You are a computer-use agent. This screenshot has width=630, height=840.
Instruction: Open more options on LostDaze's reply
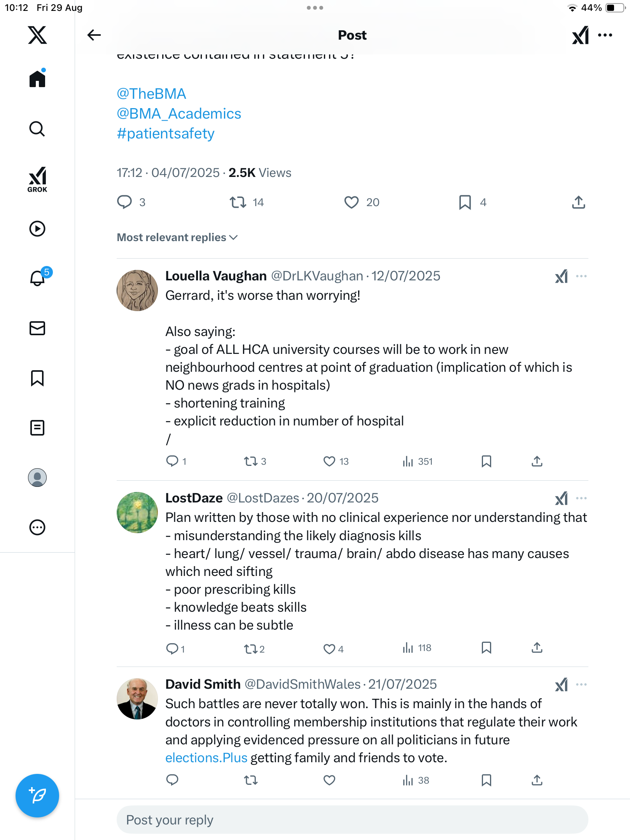581,498
